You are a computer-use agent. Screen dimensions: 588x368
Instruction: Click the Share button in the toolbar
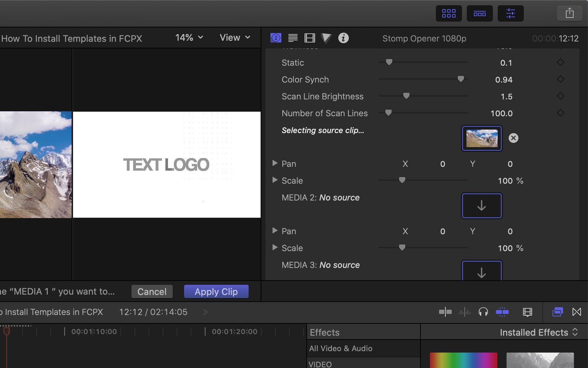(569, 13)
